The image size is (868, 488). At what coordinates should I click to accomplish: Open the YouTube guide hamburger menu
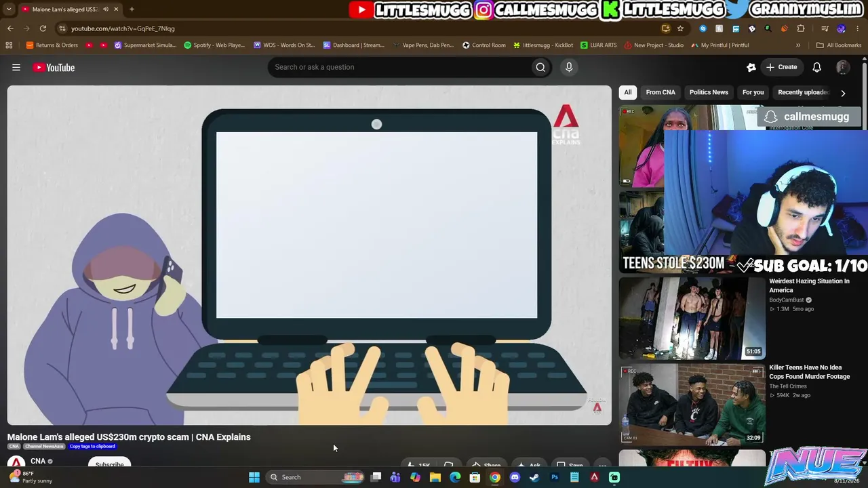point(16,67)
